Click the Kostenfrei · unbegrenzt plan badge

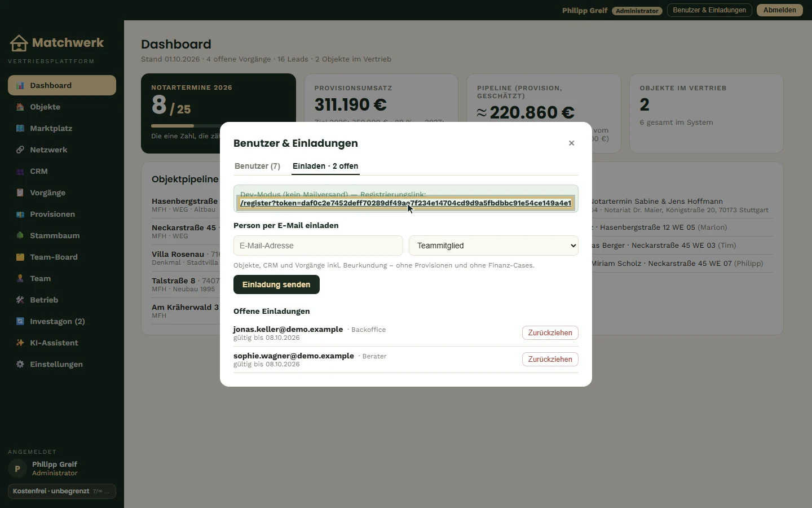coord(62,492)
